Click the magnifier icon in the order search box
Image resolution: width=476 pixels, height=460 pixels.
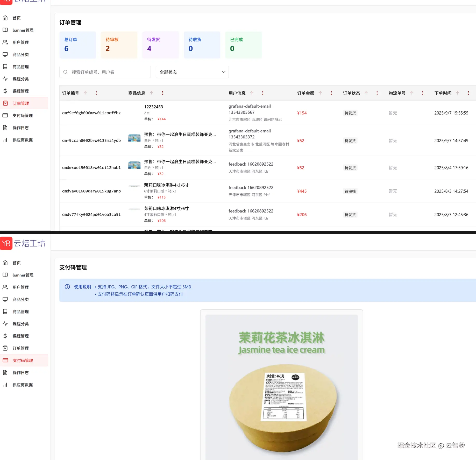[66, 72]
